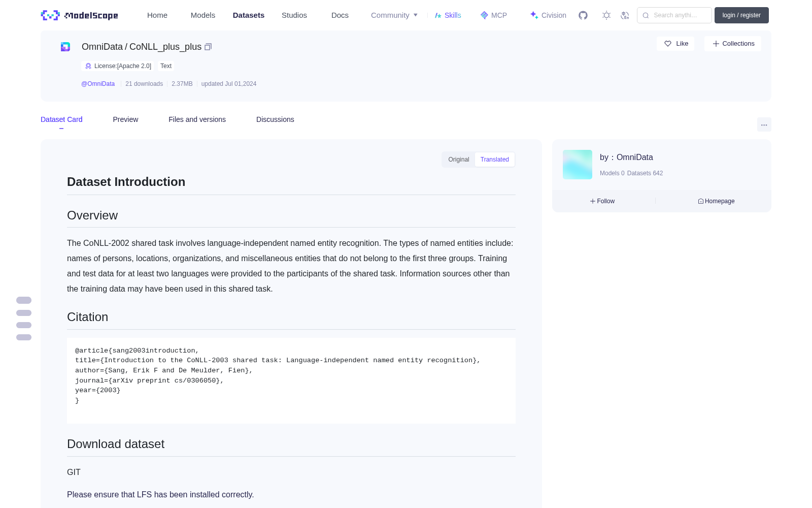Open OmniData gradient profile thumbnail
Screen dimensions: 812x508
point(578,165)
